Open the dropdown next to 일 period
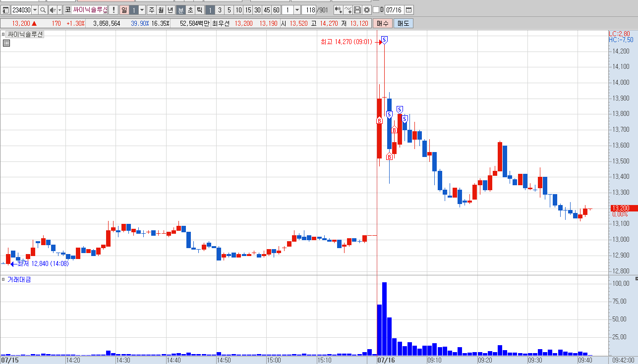The width and height of the screenshot is (638, 364). pyautogui.click(x=142, y=10)
